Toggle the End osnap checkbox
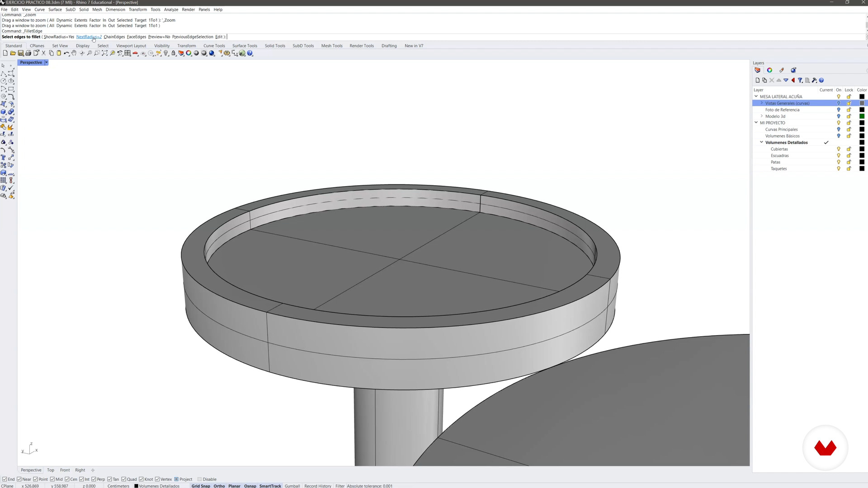The width and height of the screenshot is (868, 488). (5, 479)
